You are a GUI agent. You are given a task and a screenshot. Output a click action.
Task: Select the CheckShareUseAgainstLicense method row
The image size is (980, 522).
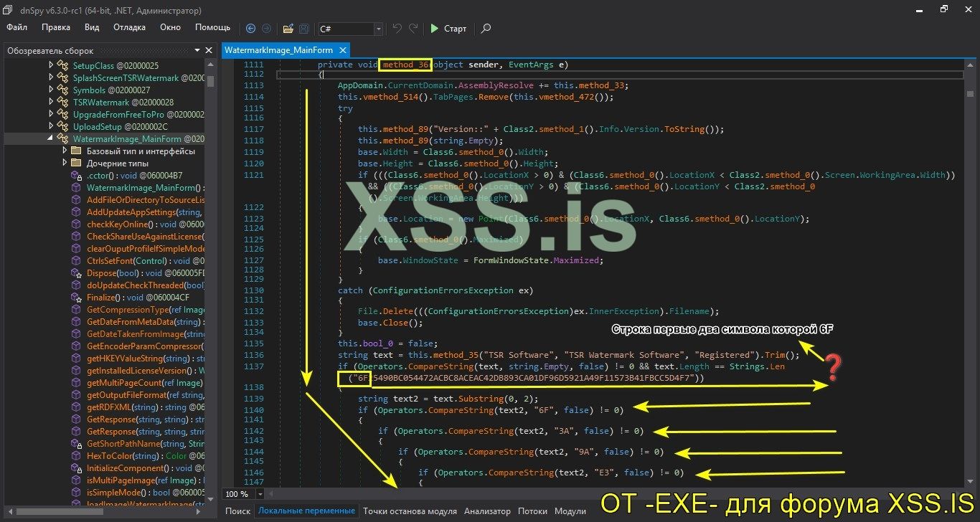(x=146, y=237)
